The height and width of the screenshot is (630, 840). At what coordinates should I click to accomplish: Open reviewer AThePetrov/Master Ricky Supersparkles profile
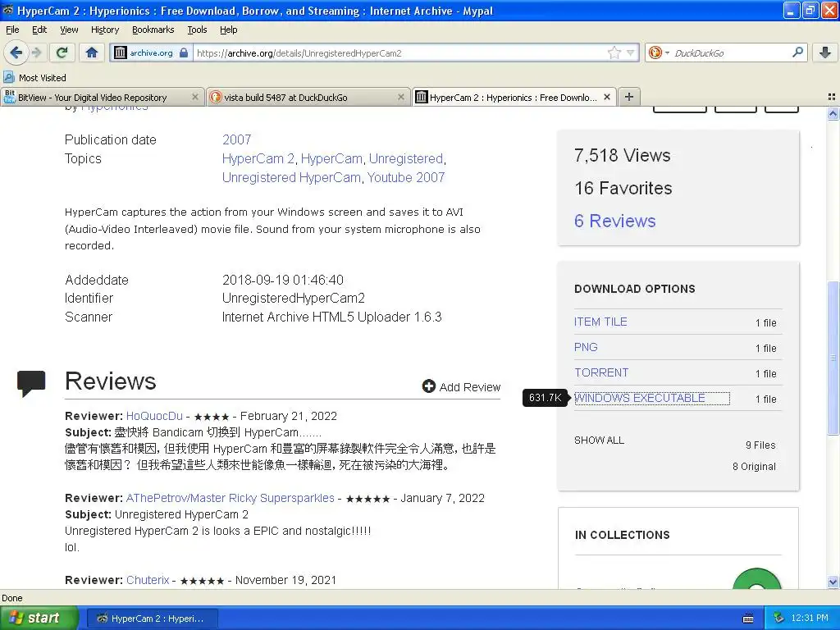(231, 498)
